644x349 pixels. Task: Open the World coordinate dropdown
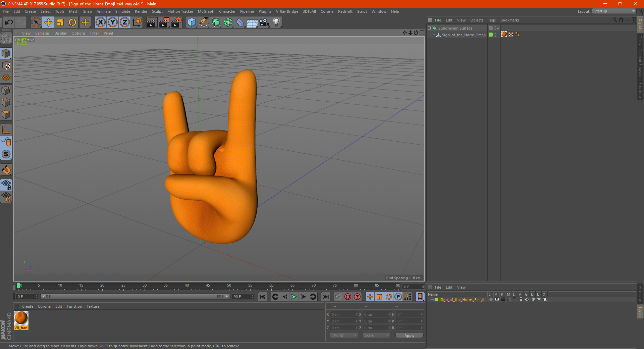(344, 335)
